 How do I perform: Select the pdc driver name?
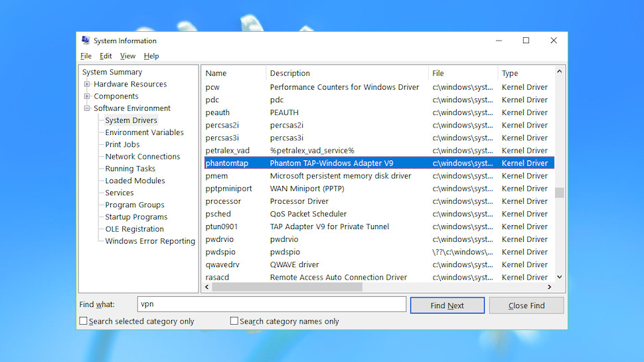(212, 100)
